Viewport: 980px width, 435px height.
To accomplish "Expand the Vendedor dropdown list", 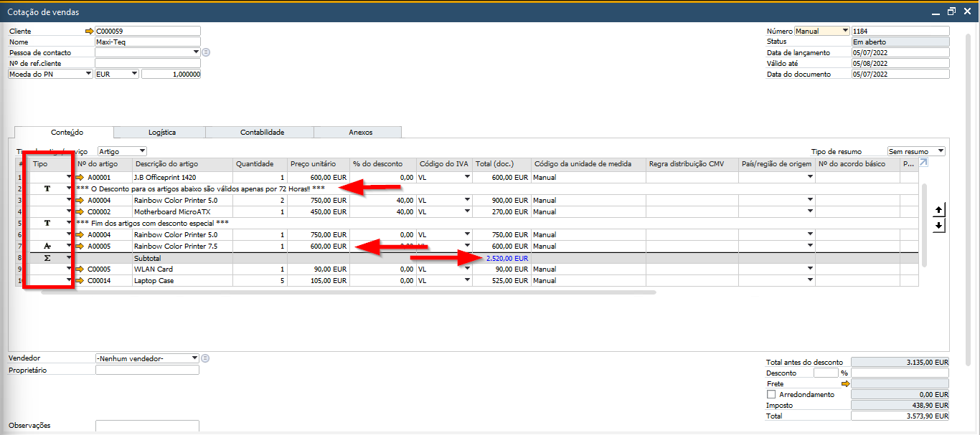I will [194, 358].
